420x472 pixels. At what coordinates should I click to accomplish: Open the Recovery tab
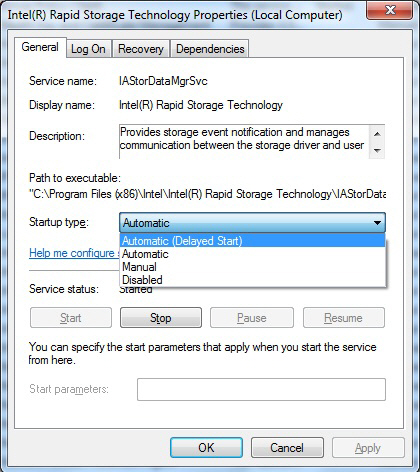tap(141, 49)
